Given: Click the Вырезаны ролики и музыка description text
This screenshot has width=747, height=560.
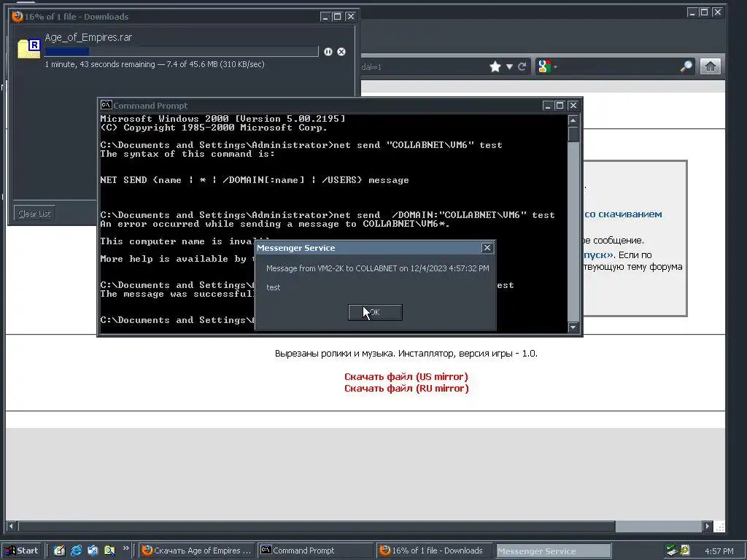Looking at the screenshot, I should [406, 354].
